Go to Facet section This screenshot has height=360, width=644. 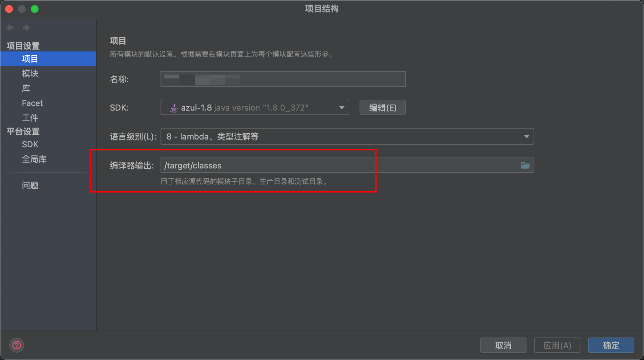(32, 103)
